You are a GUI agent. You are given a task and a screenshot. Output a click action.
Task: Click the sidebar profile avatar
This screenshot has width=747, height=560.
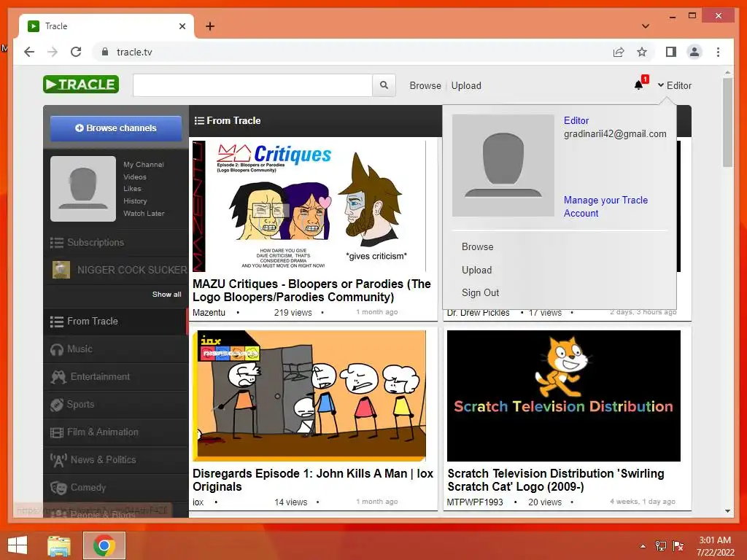click(x=83, y=189)
